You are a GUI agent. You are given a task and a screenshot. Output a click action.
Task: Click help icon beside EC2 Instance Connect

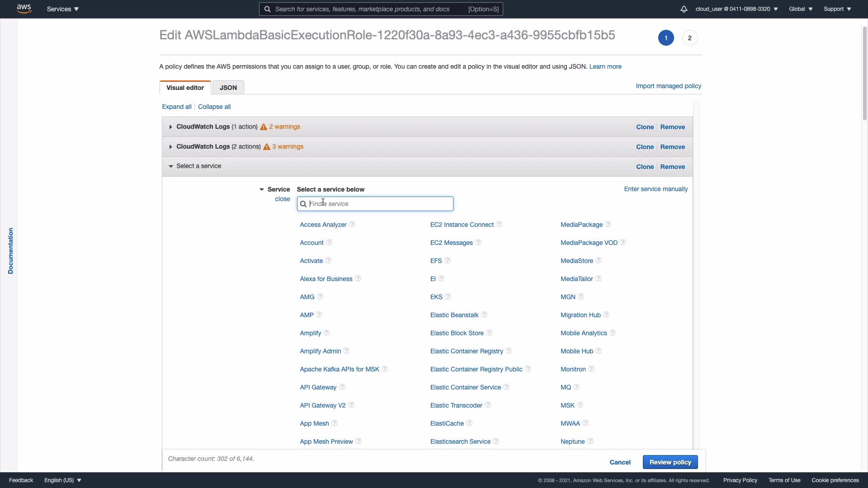pos(499,225)
